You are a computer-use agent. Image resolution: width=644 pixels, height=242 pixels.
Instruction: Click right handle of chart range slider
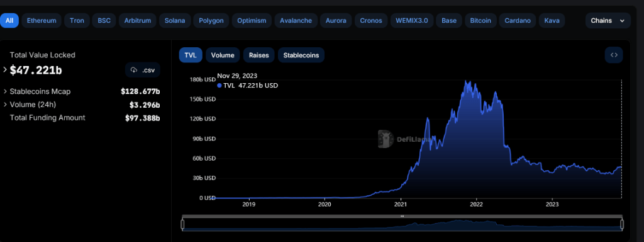click(622, 224)
